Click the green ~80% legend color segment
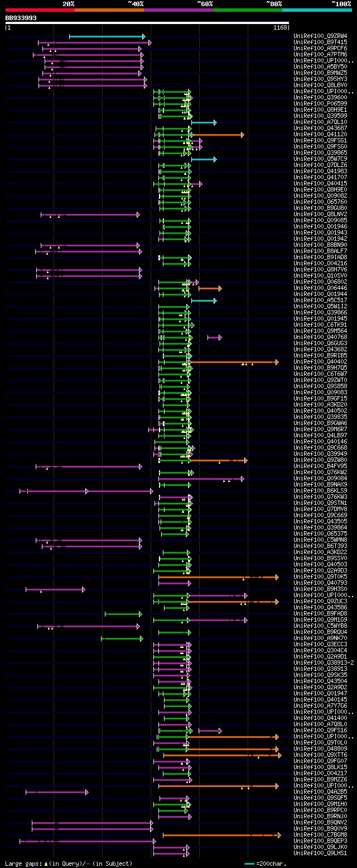 point(248,10)
